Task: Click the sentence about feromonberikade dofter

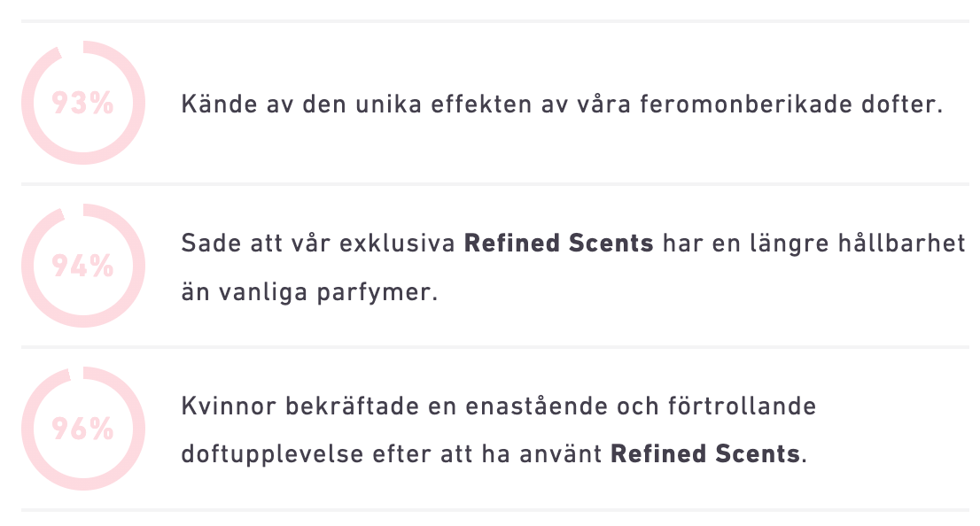Action: click(x=562, y=104)
